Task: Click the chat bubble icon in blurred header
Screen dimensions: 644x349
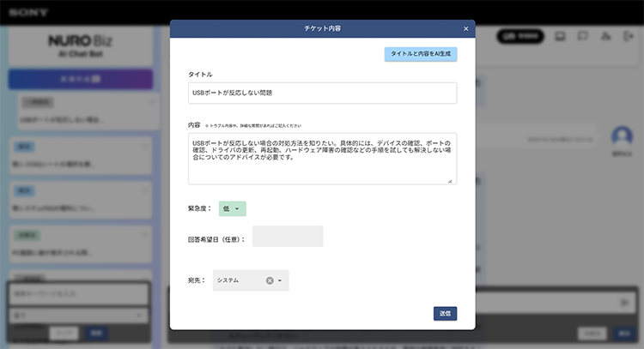Action: (x=583, y=37)
